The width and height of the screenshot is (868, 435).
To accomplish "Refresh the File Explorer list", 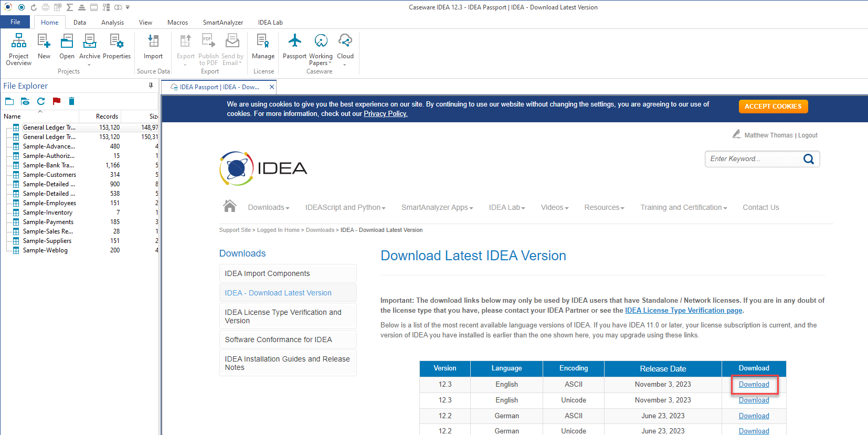I will (x=41, y=101).
